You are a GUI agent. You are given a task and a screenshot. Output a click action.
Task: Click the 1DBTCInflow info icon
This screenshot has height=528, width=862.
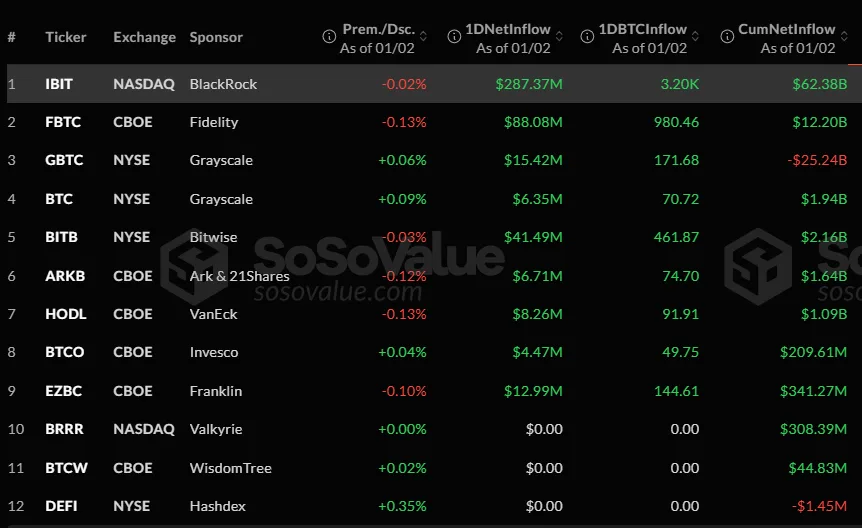pos(587,36)
